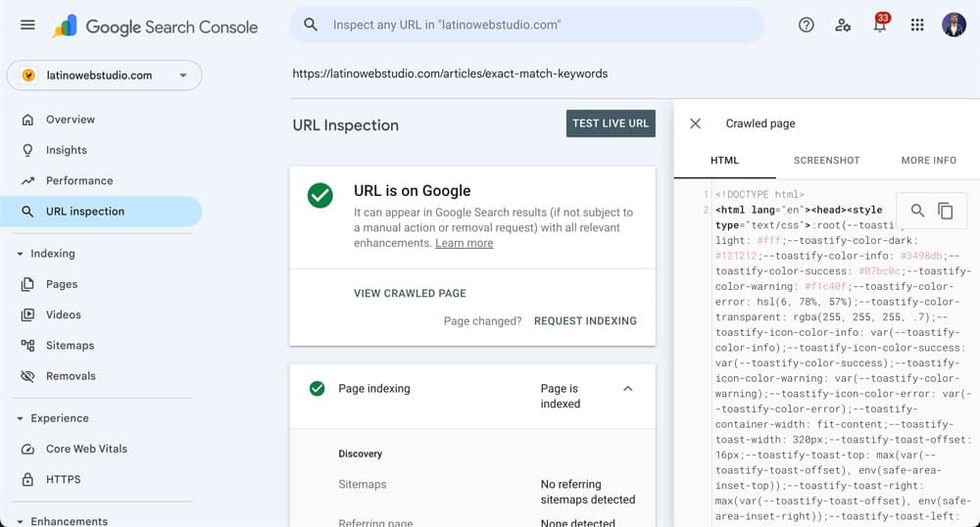Open the hamburger main menu

[x=27, y=25]
